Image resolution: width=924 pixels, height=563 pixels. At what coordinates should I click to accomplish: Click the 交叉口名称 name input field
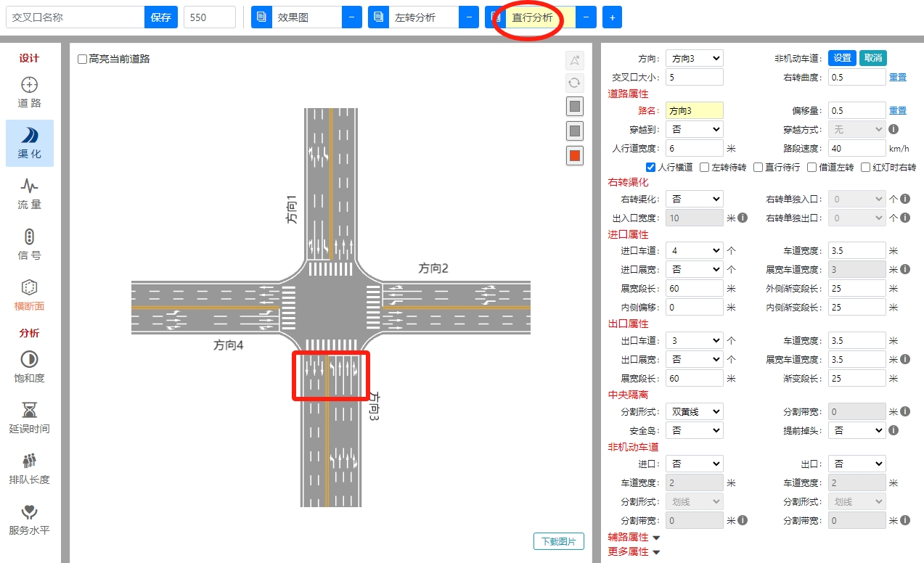coord(75,17)
